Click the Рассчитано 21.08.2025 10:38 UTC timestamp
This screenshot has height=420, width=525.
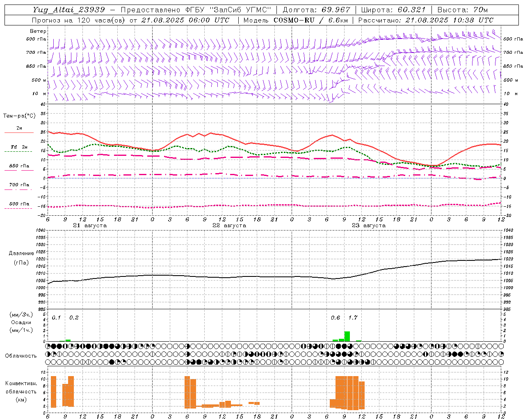(426, 20)
